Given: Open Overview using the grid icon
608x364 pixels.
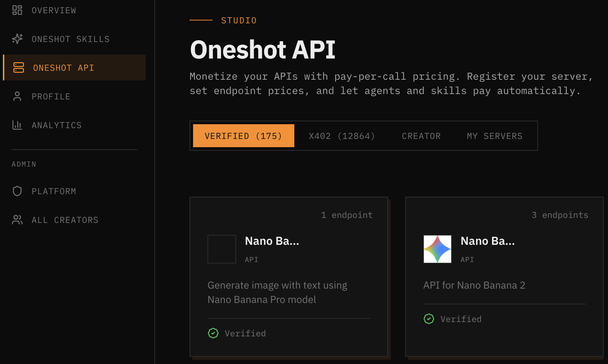Looking at the screenshot, I should pos(17,10).
